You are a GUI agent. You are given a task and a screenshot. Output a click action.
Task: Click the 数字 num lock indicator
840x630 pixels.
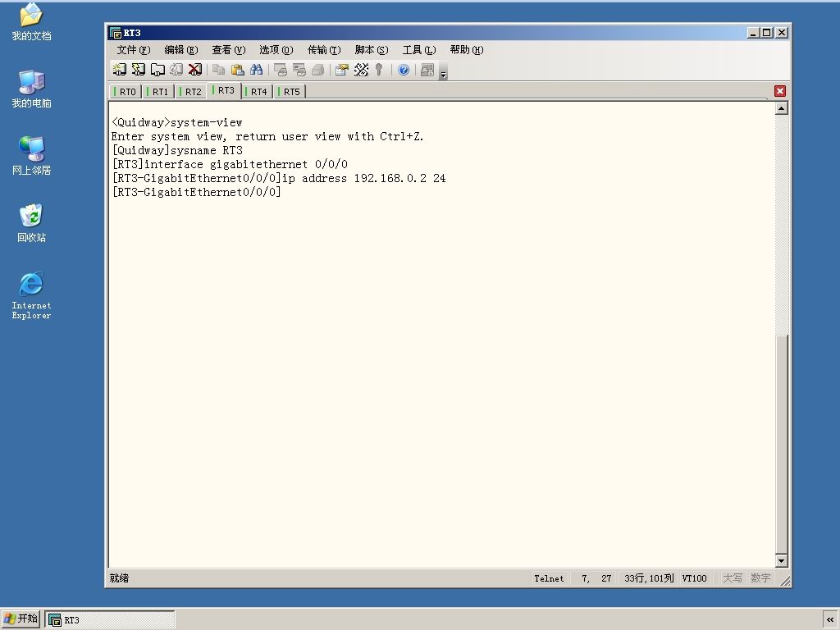click(x=760, y=578)
